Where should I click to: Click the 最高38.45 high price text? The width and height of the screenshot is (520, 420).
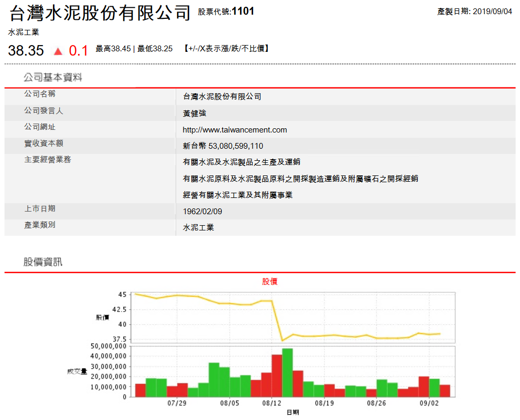tap(113, 49)
